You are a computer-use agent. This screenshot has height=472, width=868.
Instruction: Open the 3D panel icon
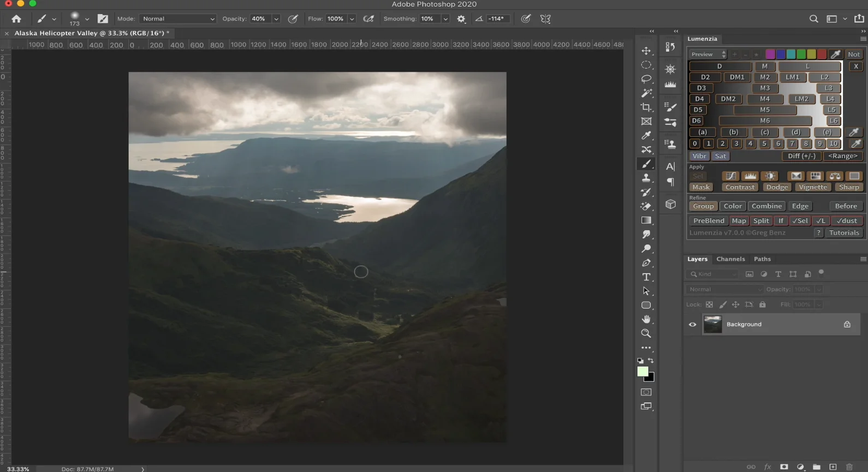(x=670, y=204)
